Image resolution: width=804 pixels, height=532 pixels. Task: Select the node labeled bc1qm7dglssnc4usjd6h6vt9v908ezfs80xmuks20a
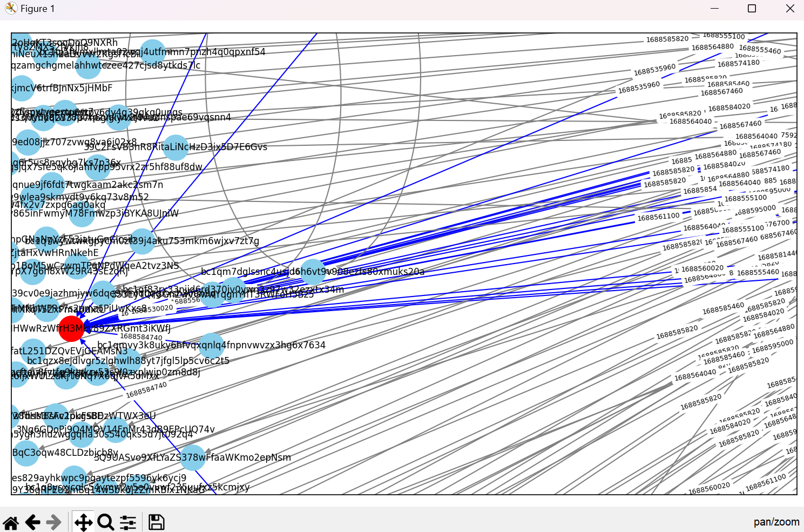[313, 272]
